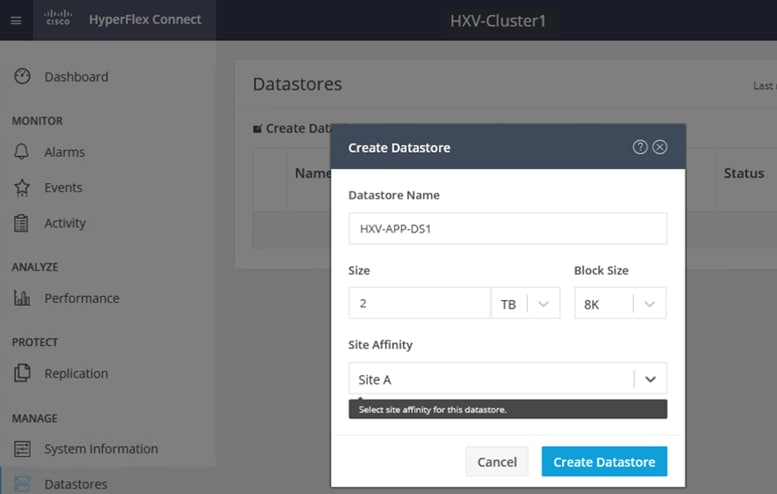Click the Events star icon
777x494 pixels.
[x=22, y=188]
